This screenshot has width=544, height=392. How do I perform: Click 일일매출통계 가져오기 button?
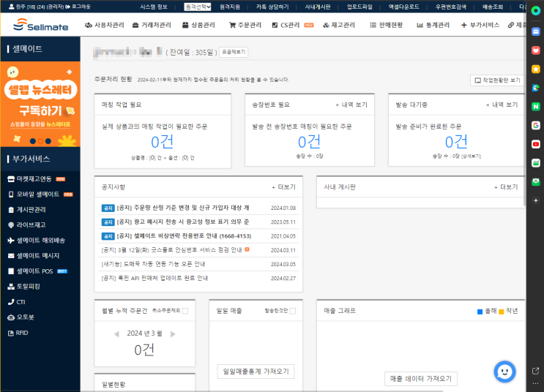pyautogui.click(x=256, y=372)
